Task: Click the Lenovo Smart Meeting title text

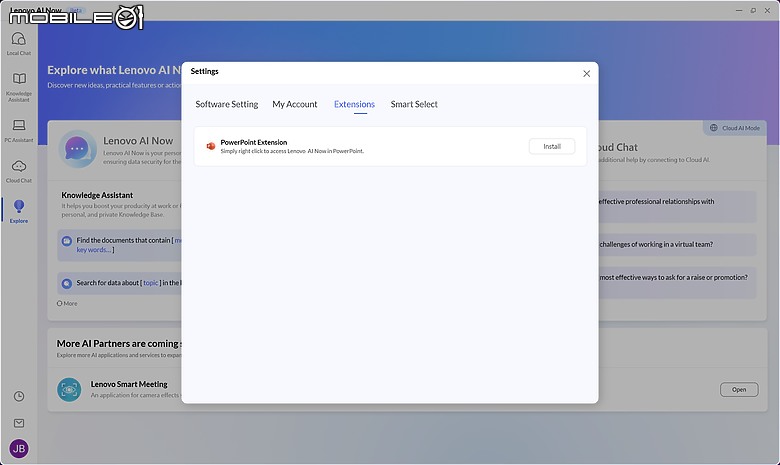Action: (x=129, y=384)
